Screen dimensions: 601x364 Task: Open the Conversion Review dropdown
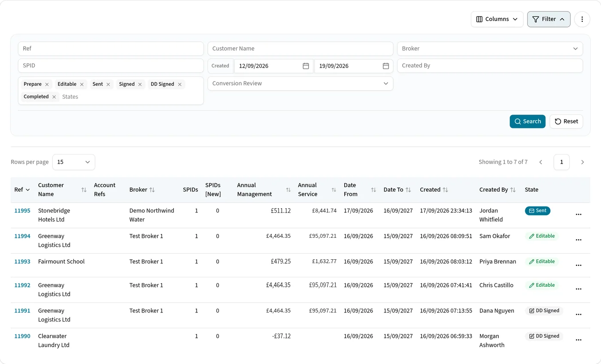(x=300, y=84)
